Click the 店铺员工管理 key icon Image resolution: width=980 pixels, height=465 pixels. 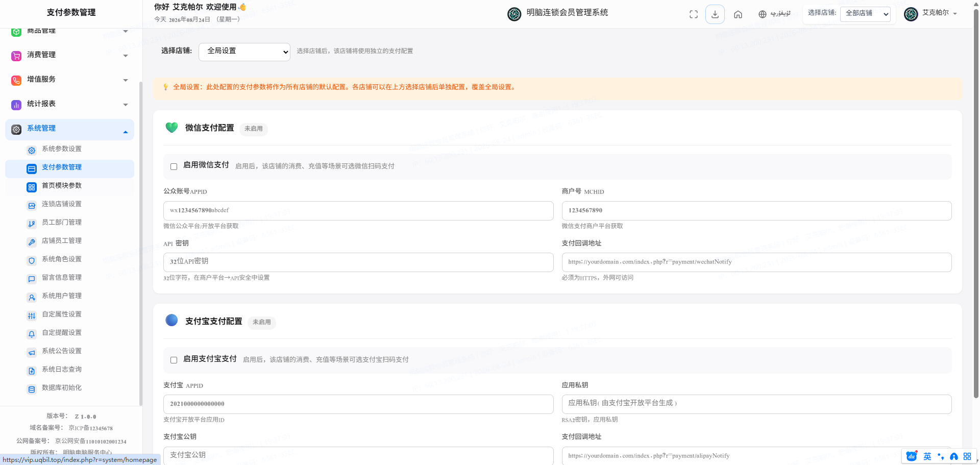tap(32, 242)
